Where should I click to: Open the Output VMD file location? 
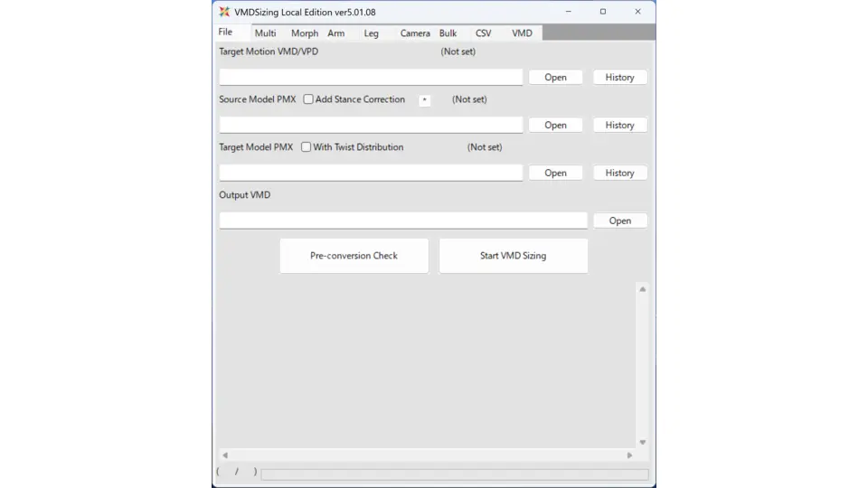620,221
